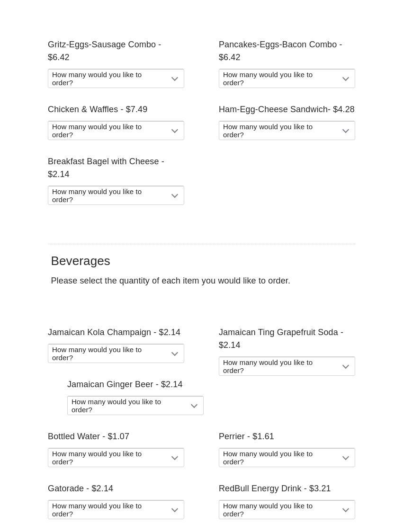The image size is (403, 532).
Task: Select quantity dropdown for Chicken & Waffles
Action: coord(116,131)
